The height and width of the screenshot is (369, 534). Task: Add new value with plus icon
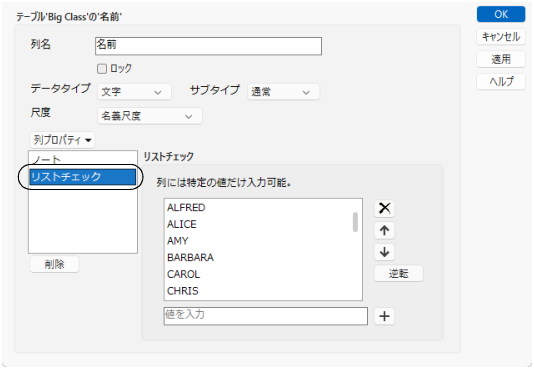(x=384, y=316)
